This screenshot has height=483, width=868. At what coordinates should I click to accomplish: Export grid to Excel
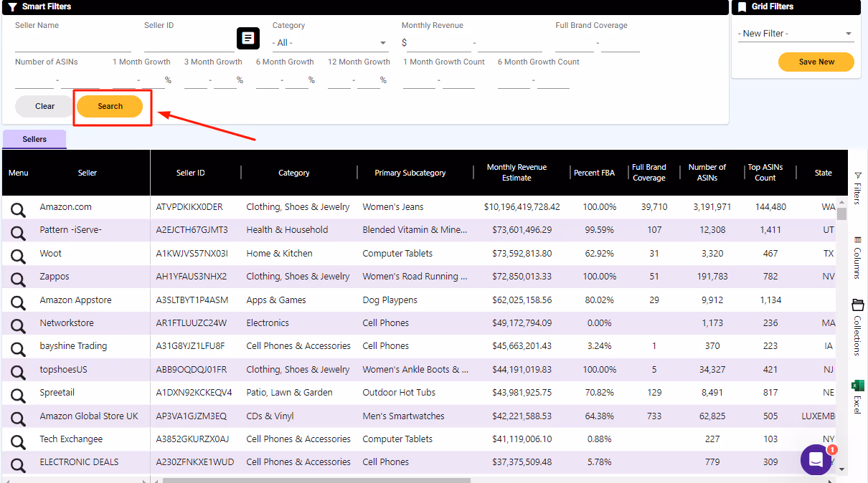[x=857, y=397]
